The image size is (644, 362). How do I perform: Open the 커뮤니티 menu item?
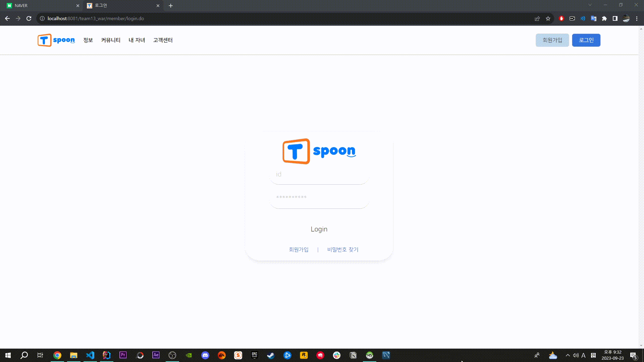pyautogui.click(x=111, y=40)
